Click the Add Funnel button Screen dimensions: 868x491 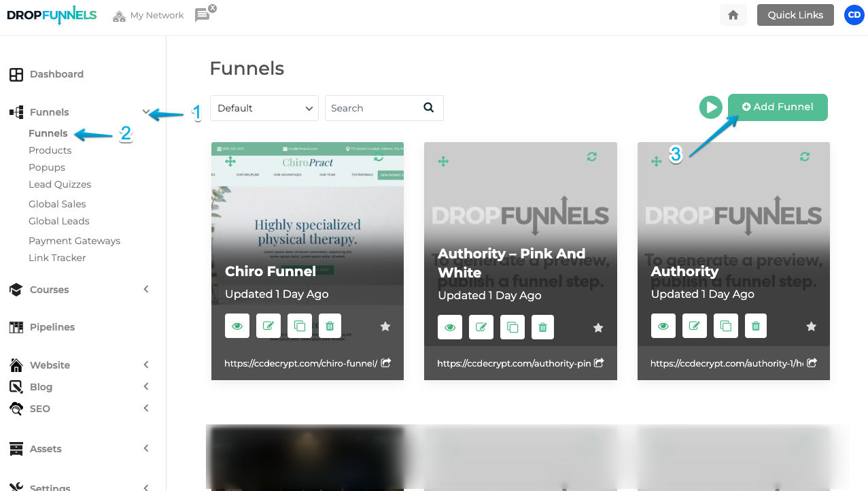pos(778,107)
